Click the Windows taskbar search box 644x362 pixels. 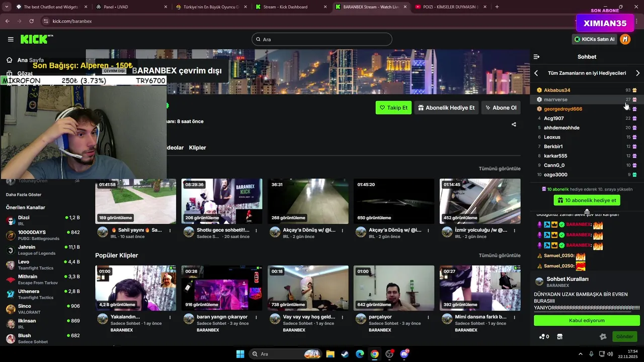pos(286,354)
